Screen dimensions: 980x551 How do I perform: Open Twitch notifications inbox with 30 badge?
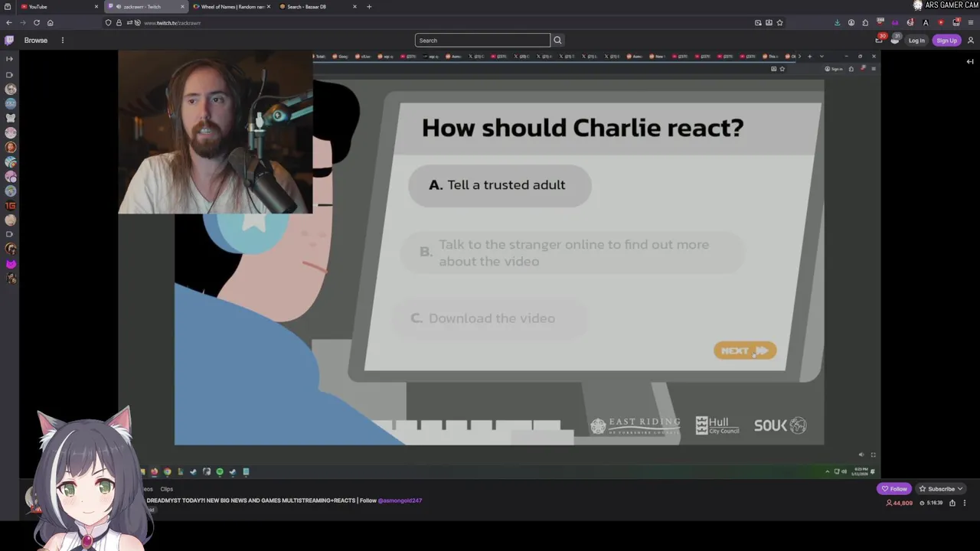coord(879,40)
